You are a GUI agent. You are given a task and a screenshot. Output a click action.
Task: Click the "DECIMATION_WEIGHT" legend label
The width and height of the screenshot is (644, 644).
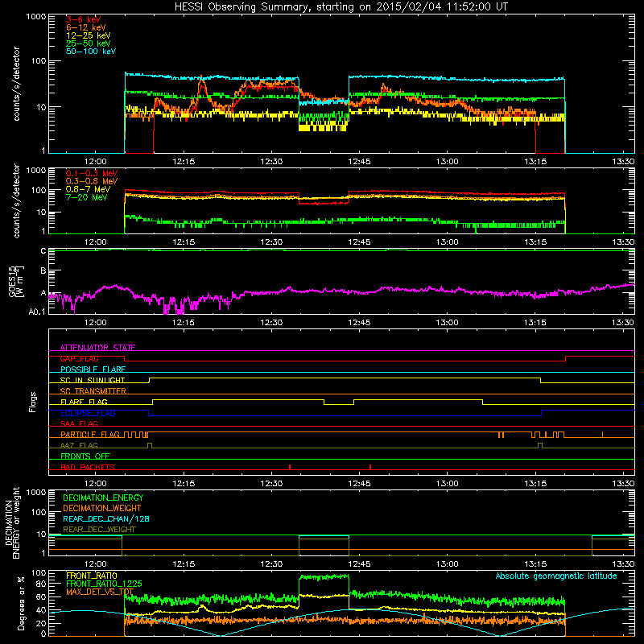(102, 508)
